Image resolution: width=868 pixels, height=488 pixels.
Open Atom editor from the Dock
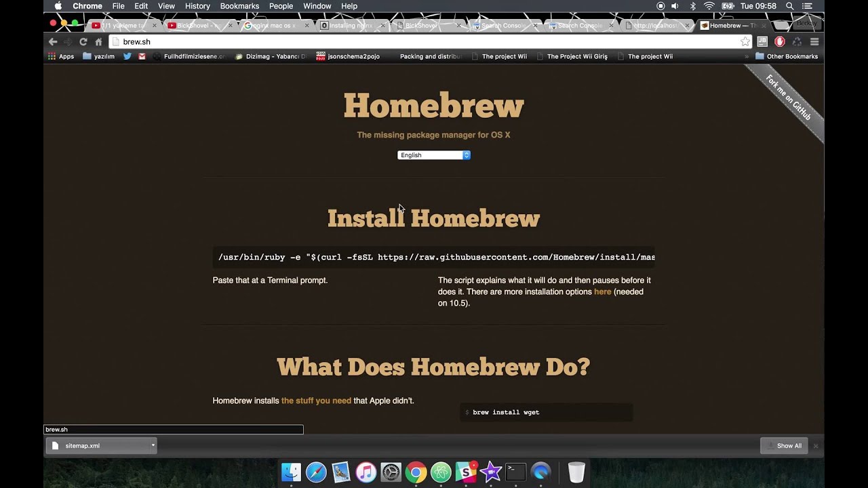click(x=441, y=472)
